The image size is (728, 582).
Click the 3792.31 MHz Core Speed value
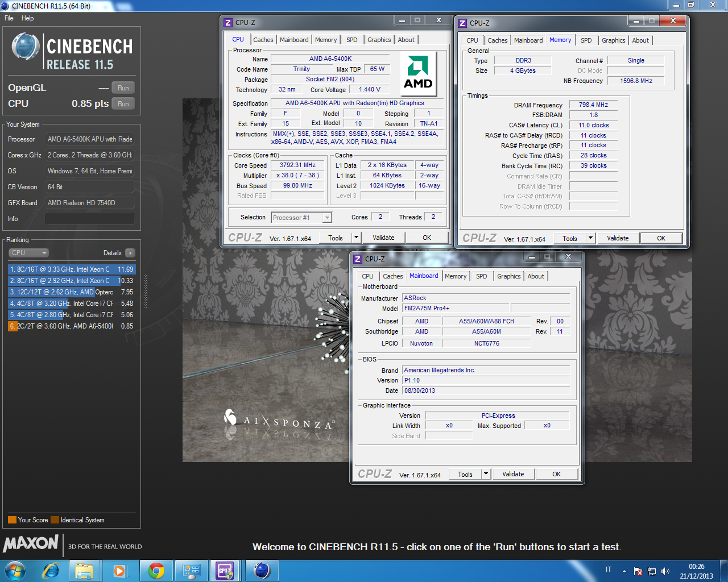(297, 165)
